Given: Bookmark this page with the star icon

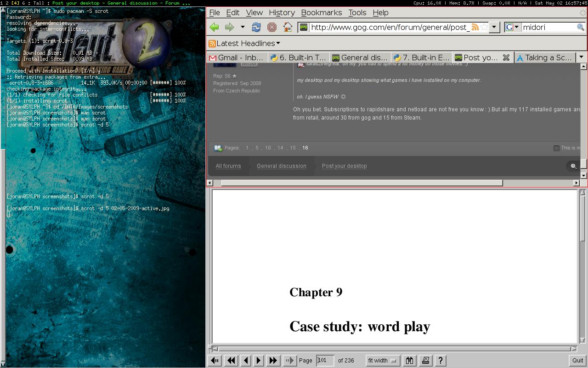Looking at the screenshot, I should (484, 27).
